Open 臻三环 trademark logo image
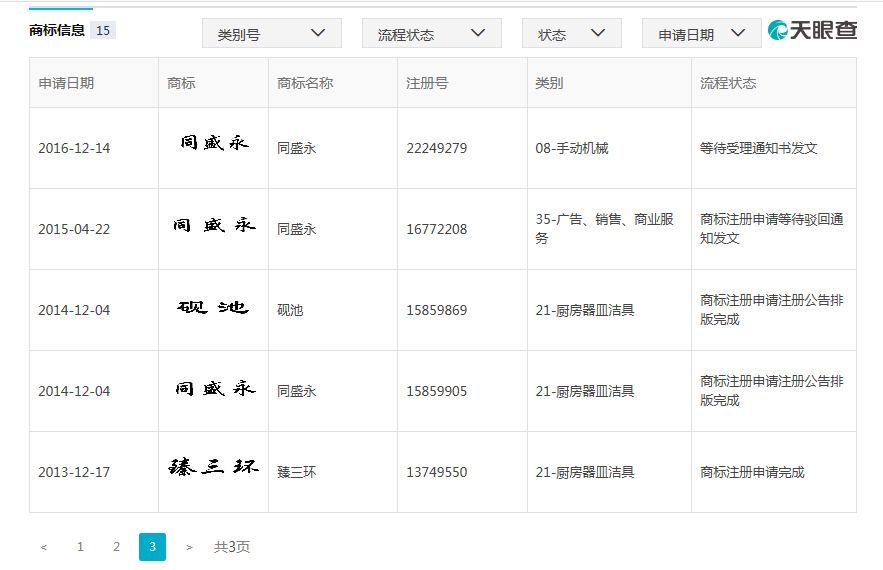 pyautogui.click(x=213, y=468)
